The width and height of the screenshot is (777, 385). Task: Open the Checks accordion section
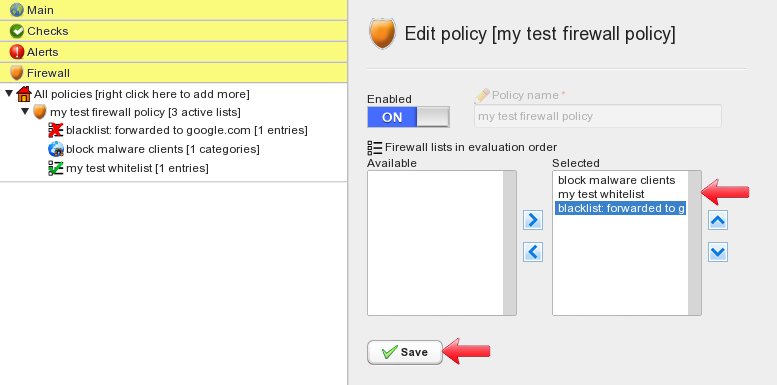[173, 31]
